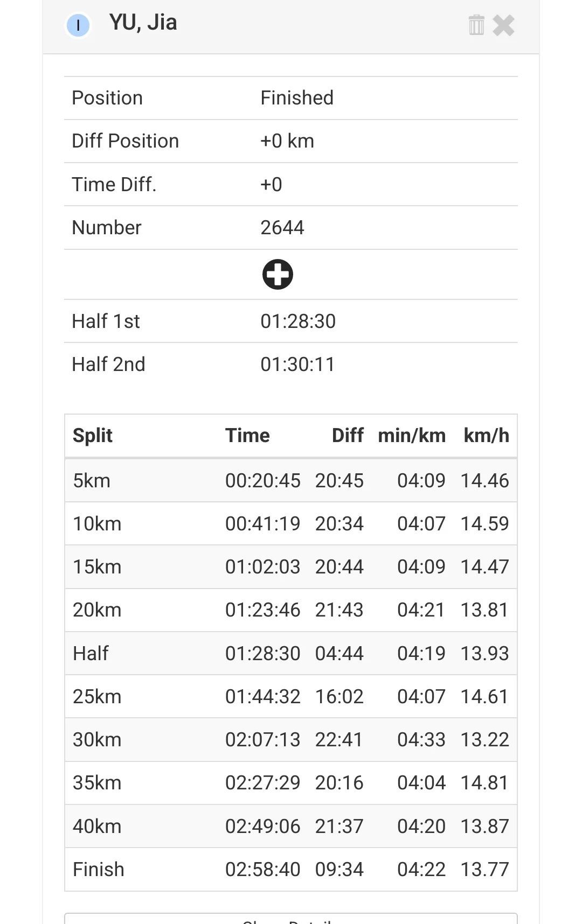Select the Half split row
Viewport: 582px width, 924px height.
291,654
